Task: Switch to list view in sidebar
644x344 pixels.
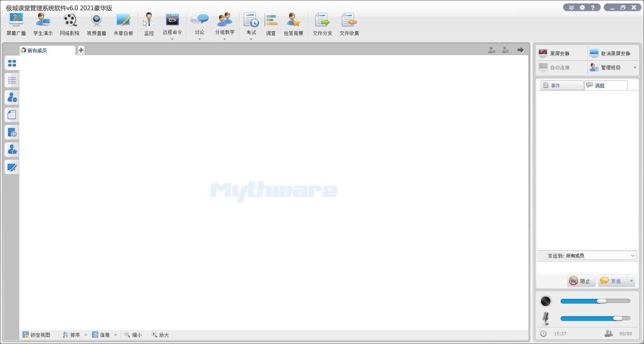Action: click(x=12, y=80)
